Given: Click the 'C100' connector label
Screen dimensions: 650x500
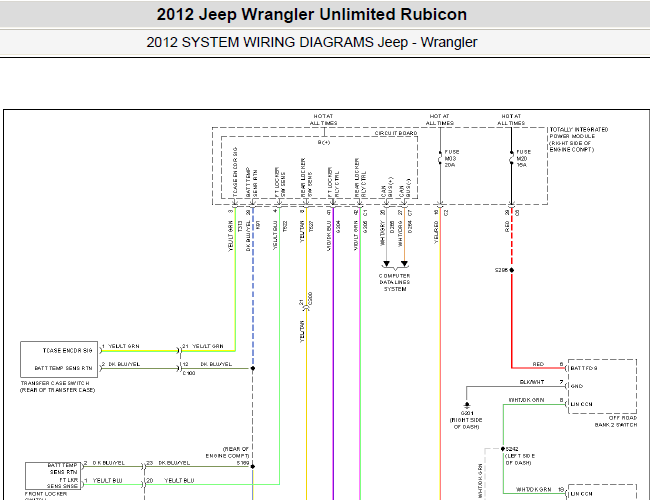Looking at the screenshot, I should [189, 373].
